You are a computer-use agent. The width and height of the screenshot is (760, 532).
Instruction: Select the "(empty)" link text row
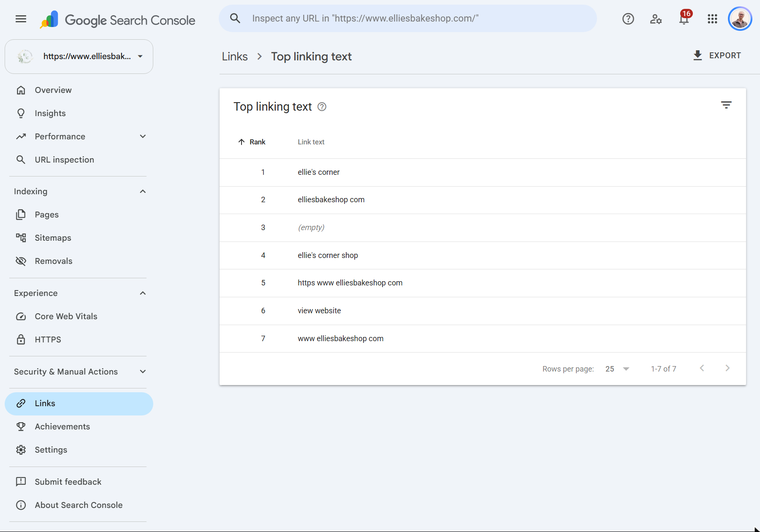click(483, 228)
